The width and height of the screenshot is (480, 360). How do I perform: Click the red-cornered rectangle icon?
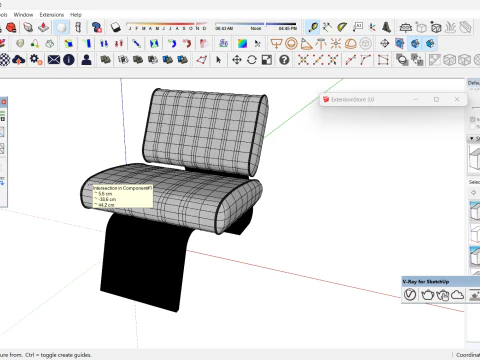tap(383, 60)
